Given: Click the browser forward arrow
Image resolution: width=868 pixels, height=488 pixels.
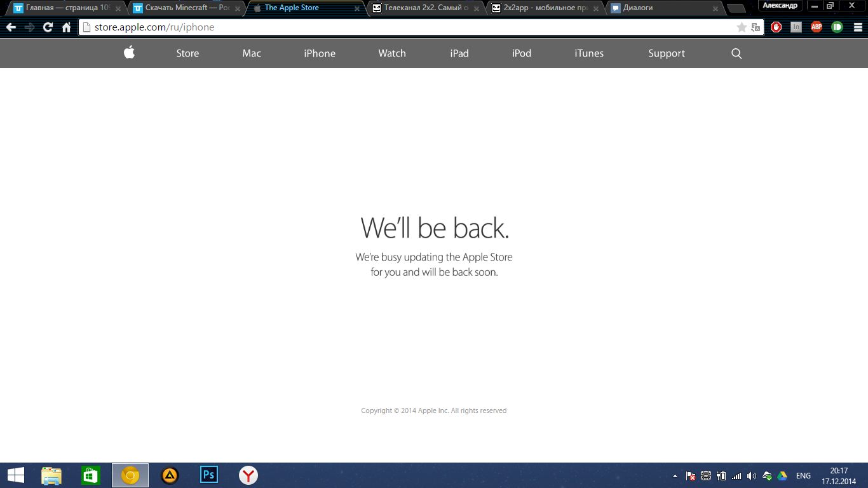Looking at the screenshot, I should pos(29,27).
